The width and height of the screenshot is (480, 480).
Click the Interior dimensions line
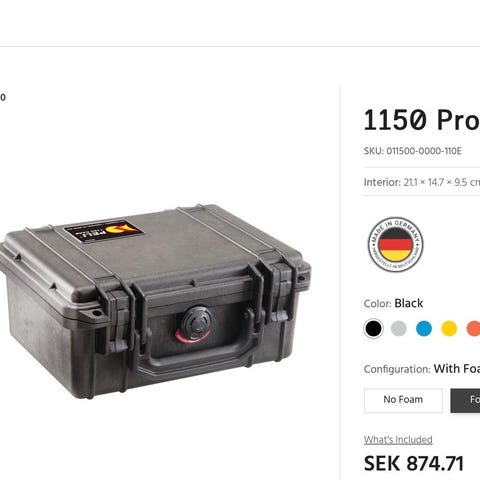(422, 182)
